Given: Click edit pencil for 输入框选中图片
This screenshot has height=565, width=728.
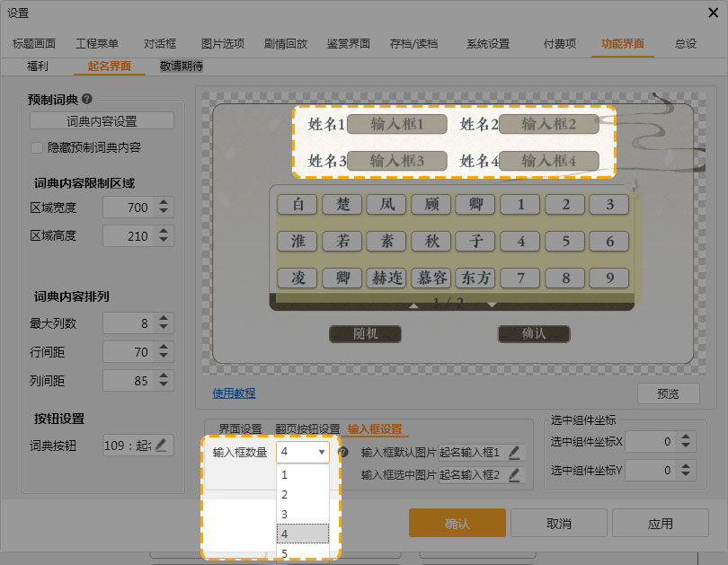Looking at the screenshot, I should (x=514, y=474).
